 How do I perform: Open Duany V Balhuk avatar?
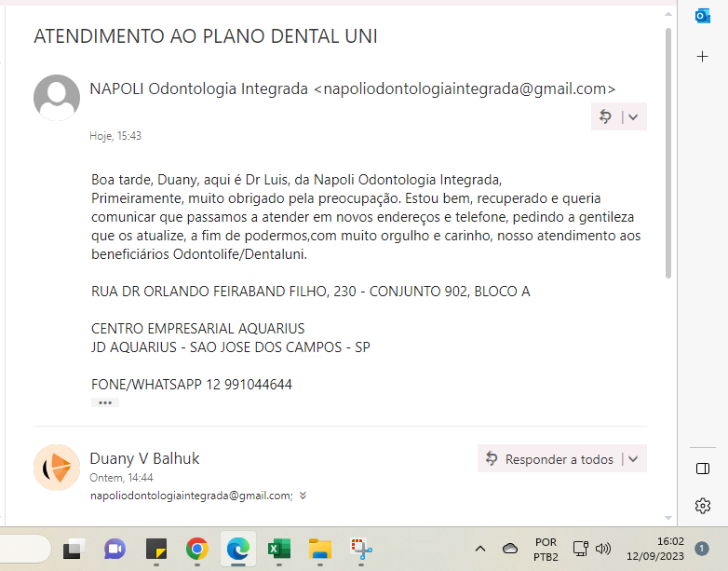tap(57, 468)
